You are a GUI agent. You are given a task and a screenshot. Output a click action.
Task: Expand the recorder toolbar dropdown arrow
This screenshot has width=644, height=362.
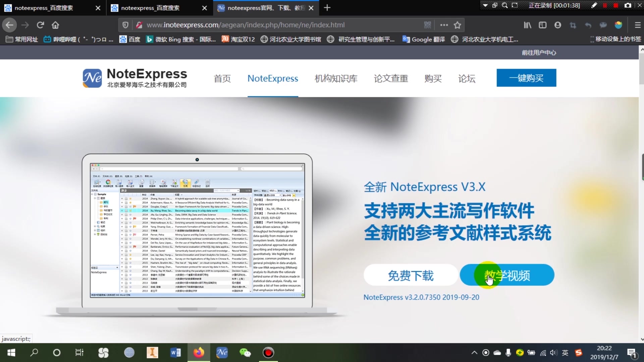click(485, 5)
